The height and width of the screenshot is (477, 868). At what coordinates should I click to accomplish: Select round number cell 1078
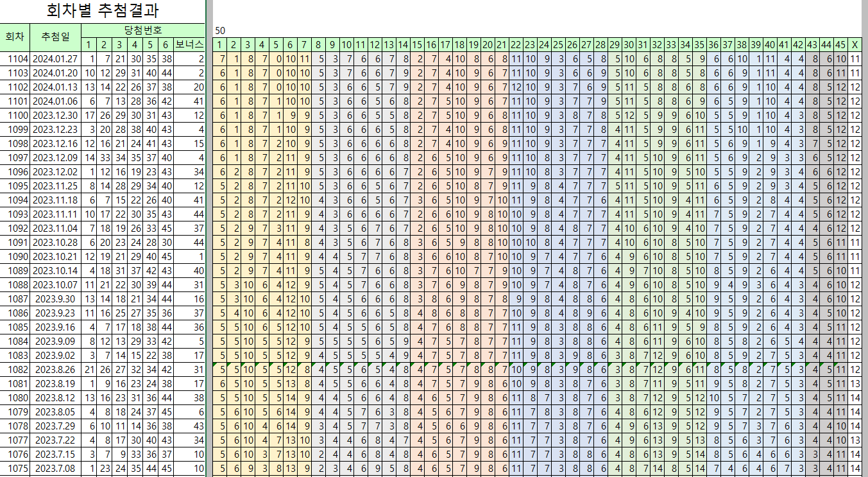click(14, 426)
